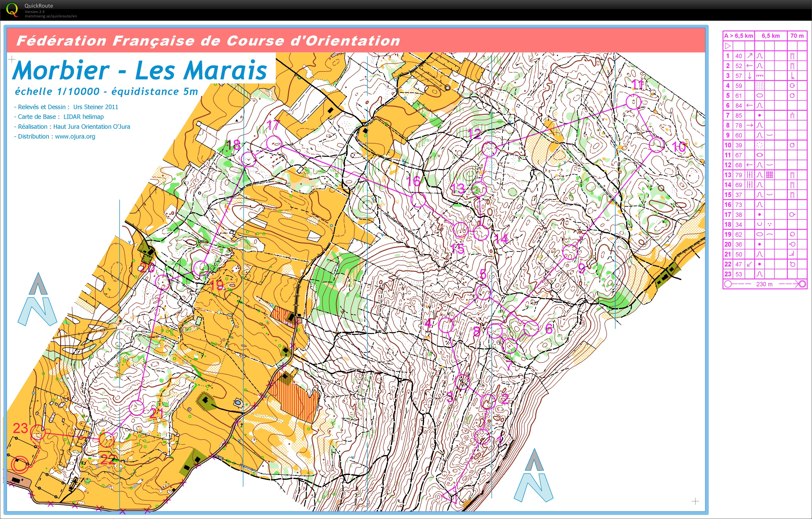812x519 pixels.
Task: Click control code 67 in row 11
Action: pyautogui.click(x=739, y=155)
